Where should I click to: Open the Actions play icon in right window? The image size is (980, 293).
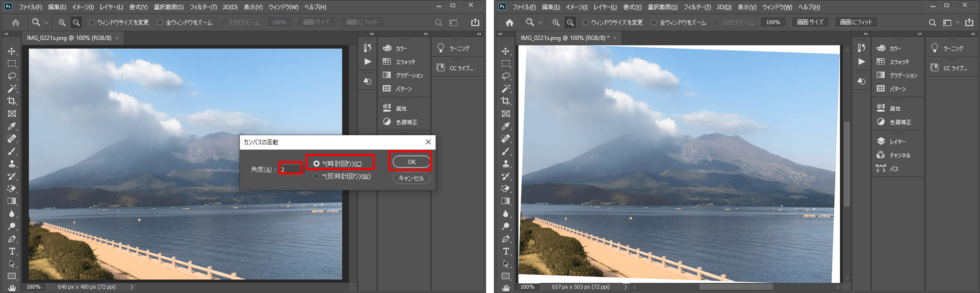pyautogui.click(x=862, y=62)
